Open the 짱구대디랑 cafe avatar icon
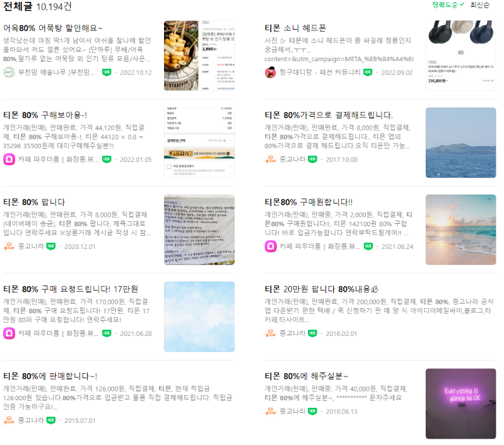This screenshot has width=504, height=445. pyautogui.click(x=271, y=72)
